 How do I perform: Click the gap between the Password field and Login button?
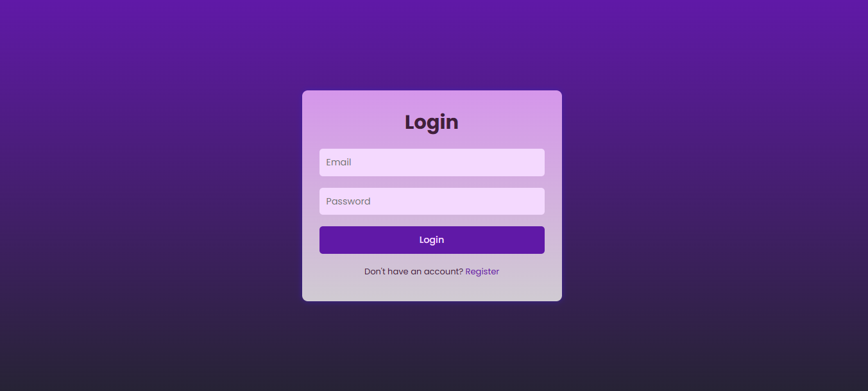click(432, 220)
